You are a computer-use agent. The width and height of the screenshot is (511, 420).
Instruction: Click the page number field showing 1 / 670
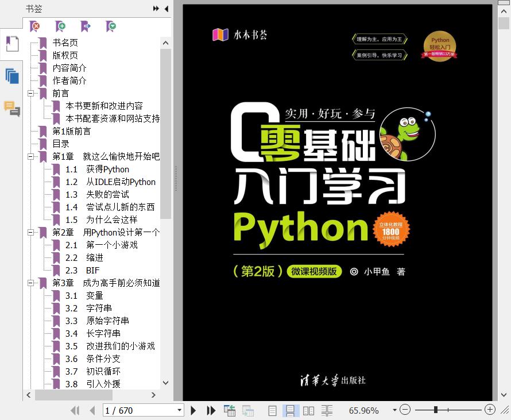point(140,410)
